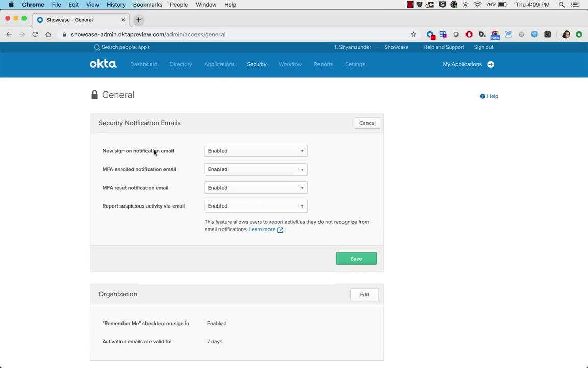
Task: Click the Help question mark icon
Action: point(482,96)
